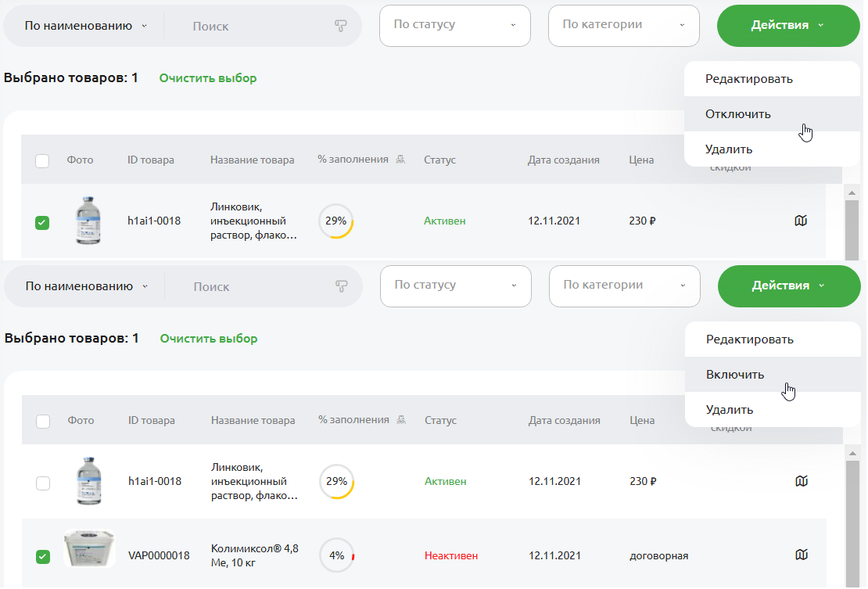Click search icon in the upper Поиск field
Screen dimensions: 868x589
341,26
